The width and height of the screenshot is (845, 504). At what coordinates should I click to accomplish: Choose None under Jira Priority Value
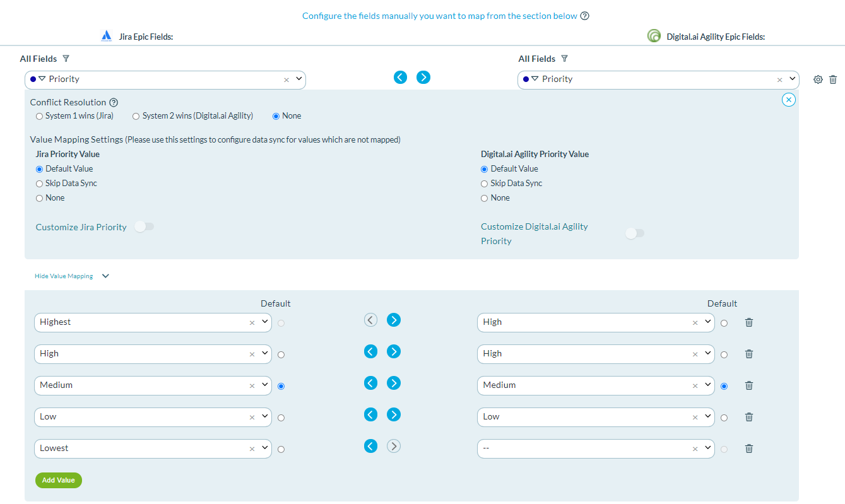coord(40,198)
